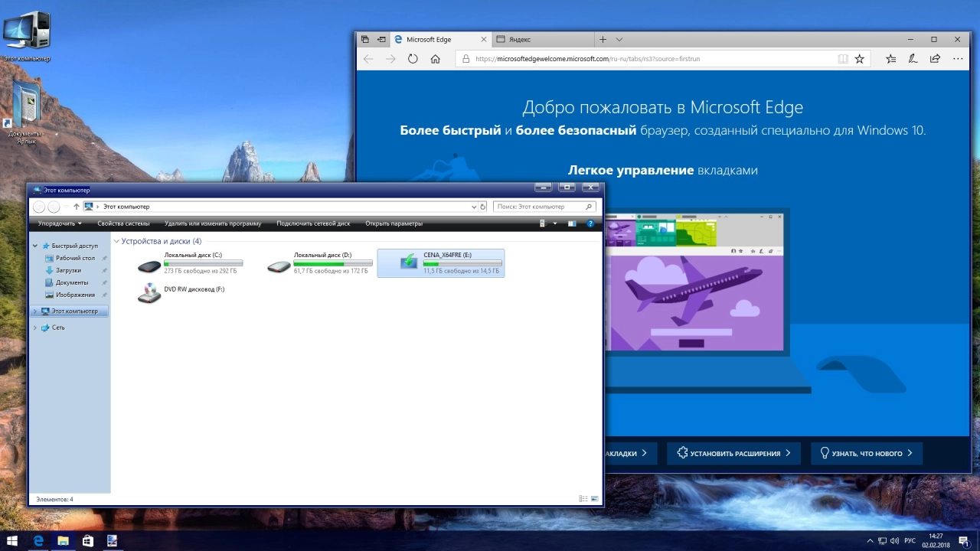Open the Windows Start menu
The height and width of the screenshot is (551, 980).
12,541
